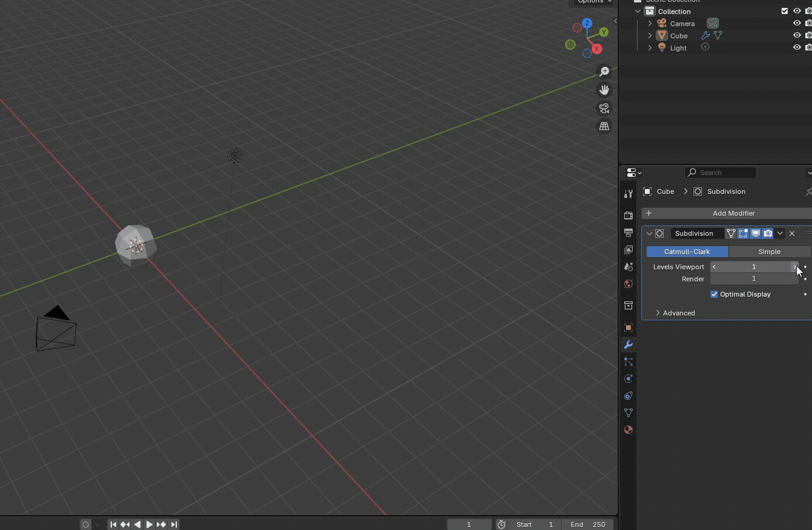
Task: Hide Cube in viewport via eye icon
Action: point(797,35)
